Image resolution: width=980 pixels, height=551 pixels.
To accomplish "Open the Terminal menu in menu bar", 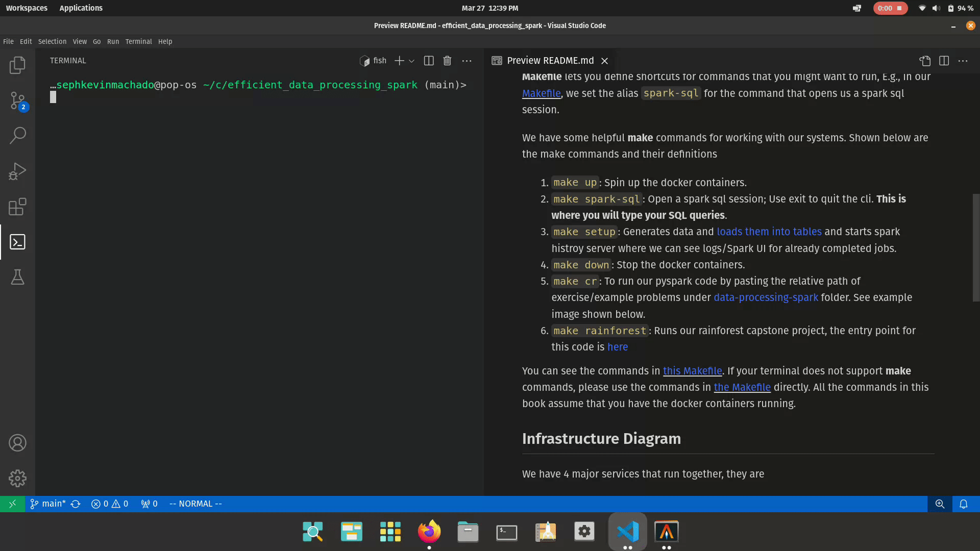I will 138,41.
